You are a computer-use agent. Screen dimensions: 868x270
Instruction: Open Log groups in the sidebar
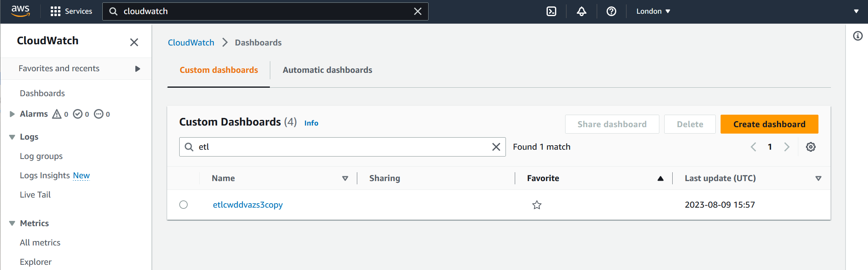[x=41, y=156]
